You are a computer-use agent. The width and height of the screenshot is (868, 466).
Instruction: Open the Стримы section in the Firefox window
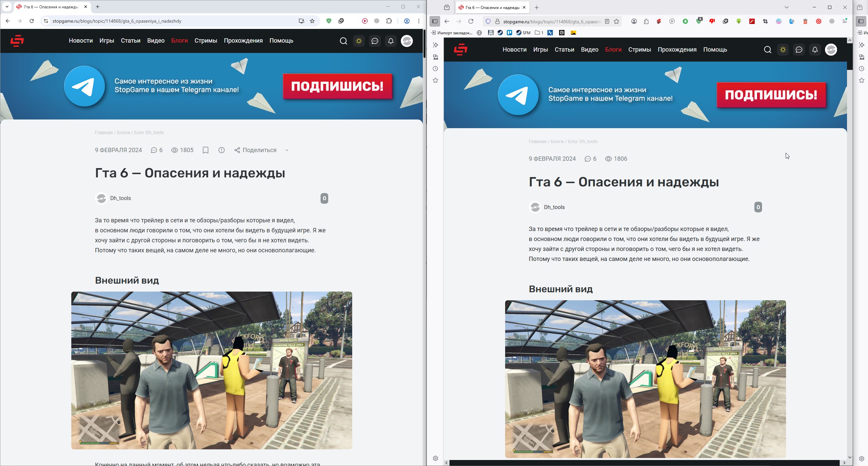639,50
